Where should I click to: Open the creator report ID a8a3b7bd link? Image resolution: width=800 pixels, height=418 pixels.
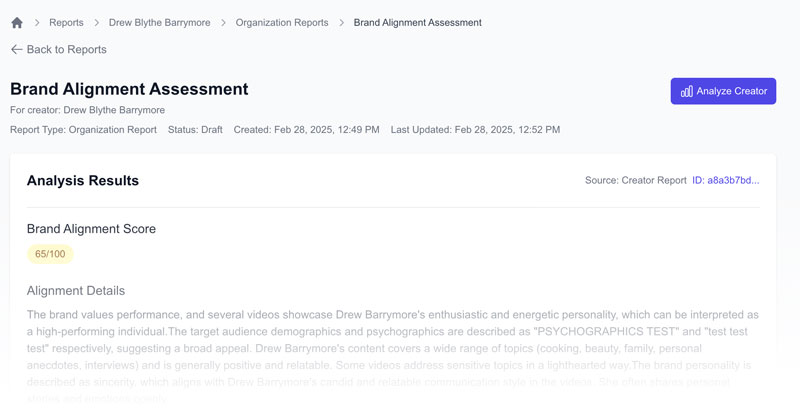(725, 181)
